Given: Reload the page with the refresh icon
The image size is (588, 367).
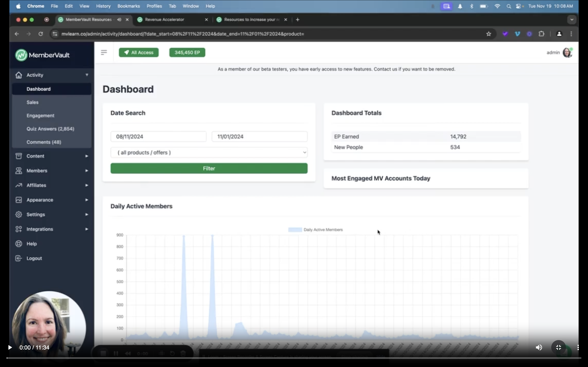Looking at the screenshot, I should (x=41, y=34).
